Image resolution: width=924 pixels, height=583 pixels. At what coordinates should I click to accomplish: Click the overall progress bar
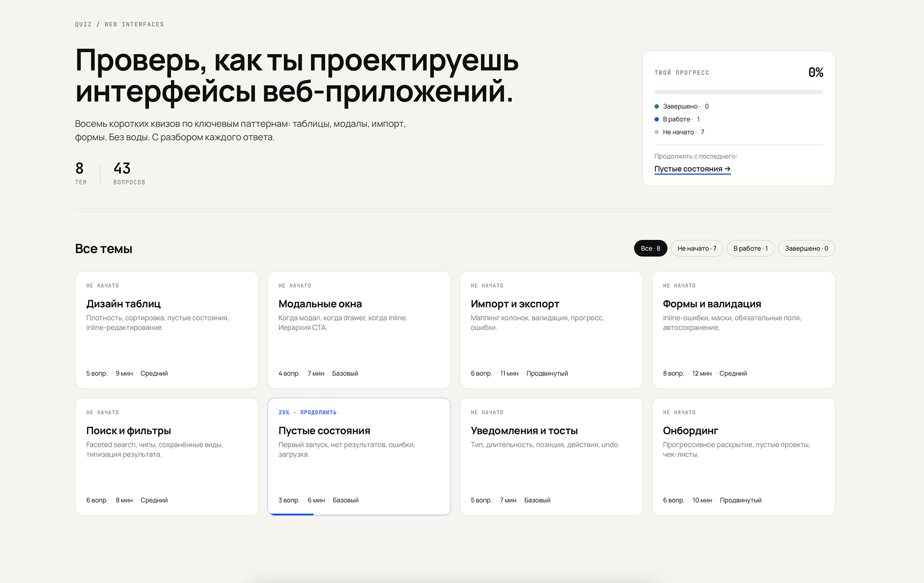pyautogui.click(x=739, y=92)
